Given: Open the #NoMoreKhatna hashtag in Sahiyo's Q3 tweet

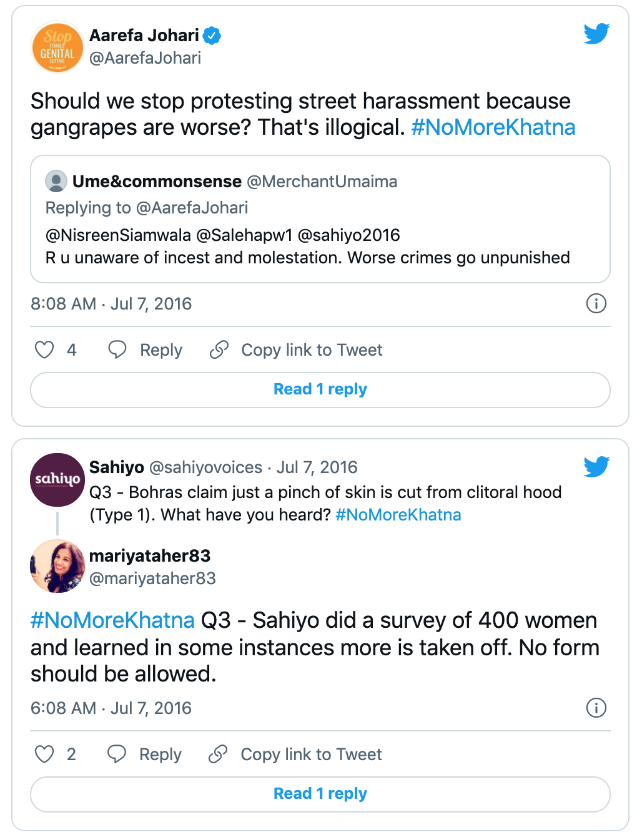Looking at the screenshot, I should click(x=398, y=515).
